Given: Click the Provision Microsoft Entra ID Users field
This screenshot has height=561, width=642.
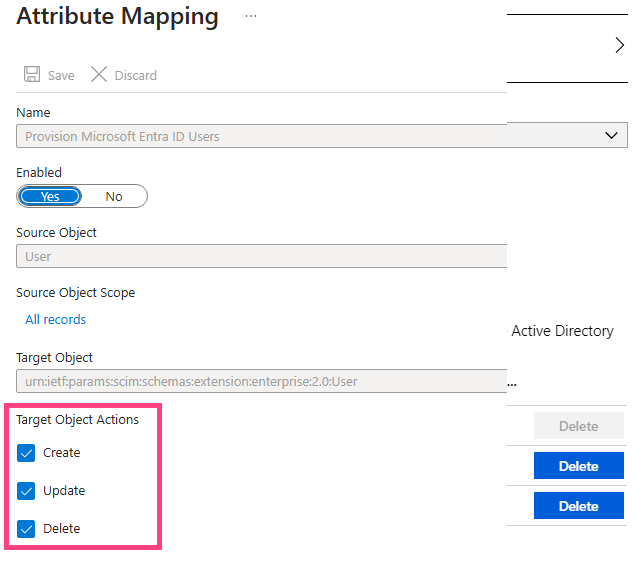Looking at the screenshot, I should (x=322, y=136).
